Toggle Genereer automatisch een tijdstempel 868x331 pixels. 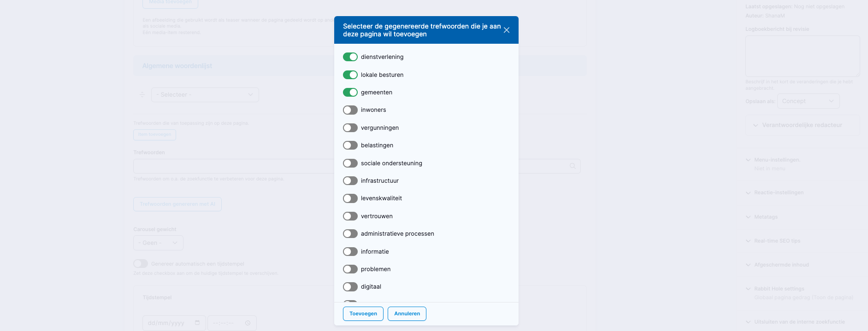coord(141,264)
